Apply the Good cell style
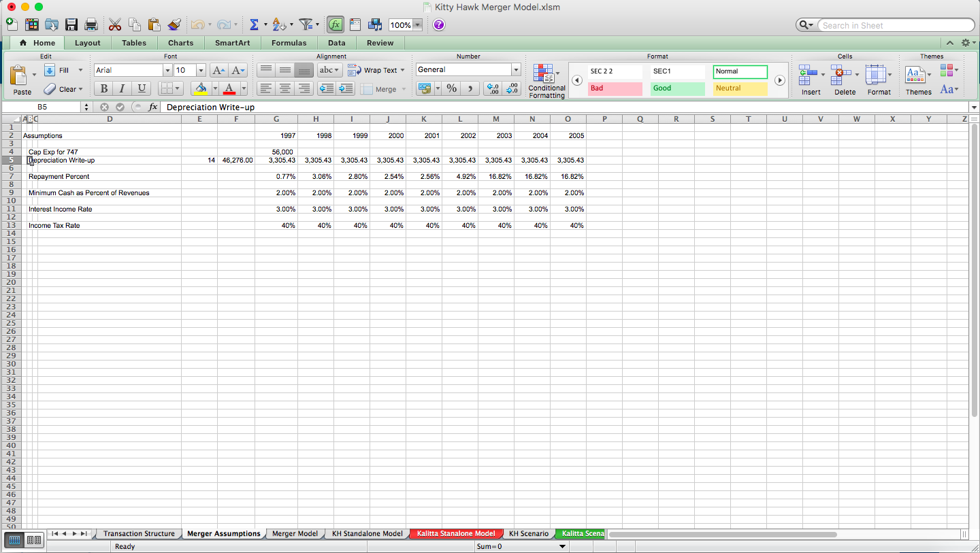The height and width of the screenshot is (553, 980). tap(677, 88)
